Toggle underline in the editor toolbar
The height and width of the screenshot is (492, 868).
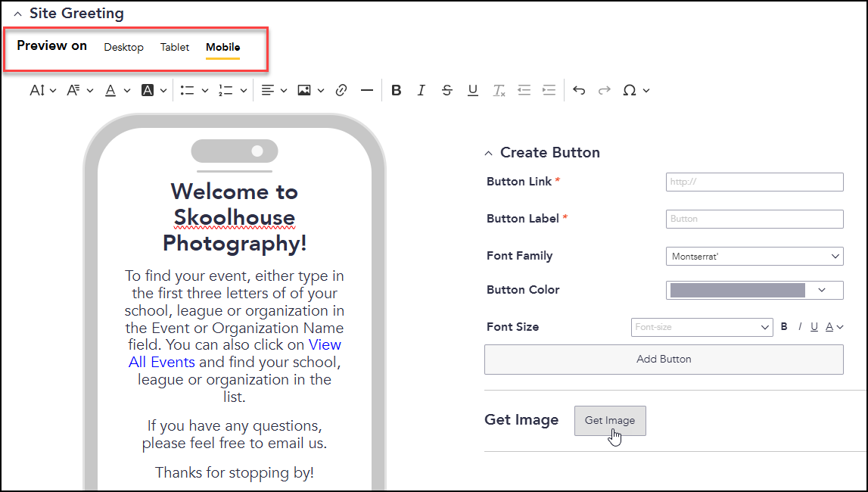(472, 90)
